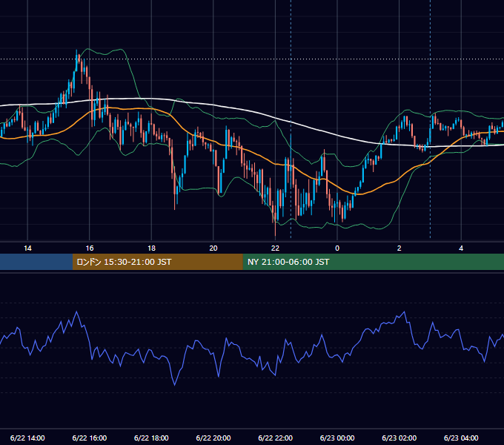Select the 4 hour label on chart axis
The height and width of the screenshot is (445, 504).
[x=461, y=248]
